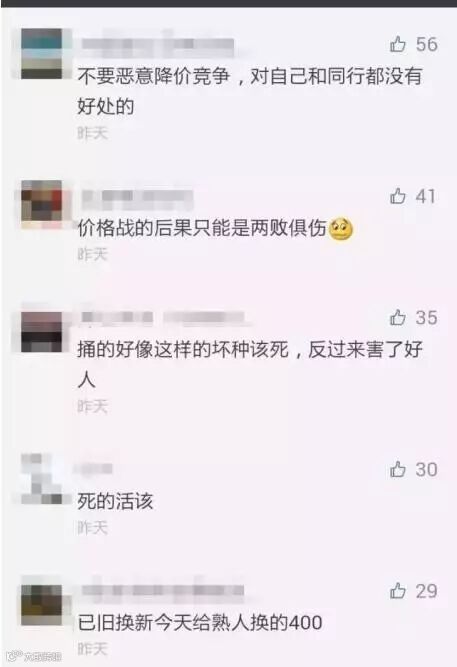The image size is (457, 667).
Task: Like the comment with 56 likes
Action: point(398,44)
